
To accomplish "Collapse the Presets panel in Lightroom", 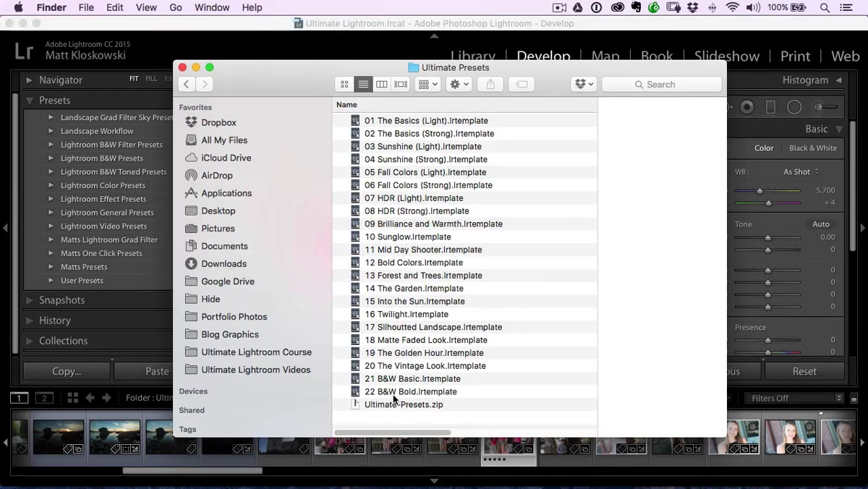I will (x=29, y=101).
